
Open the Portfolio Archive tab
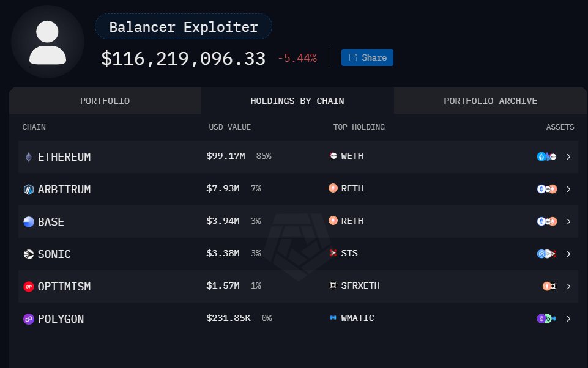point(490,101)
